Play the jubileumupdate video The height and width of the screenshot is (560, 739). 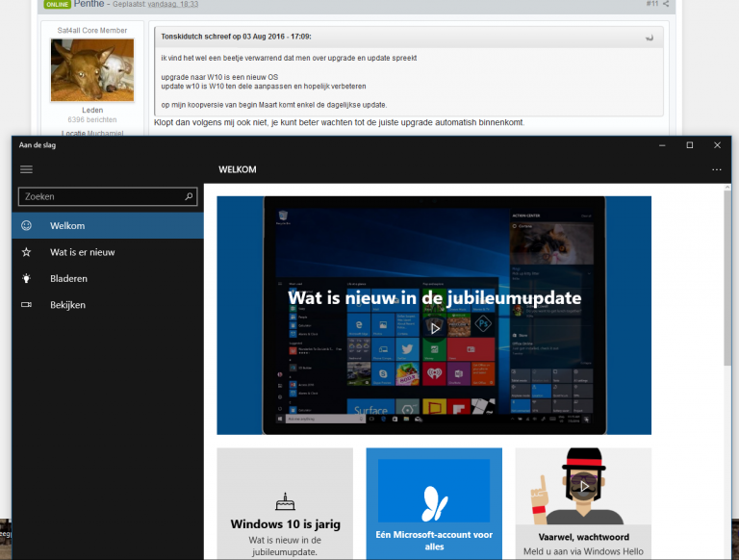click(435, 328)
